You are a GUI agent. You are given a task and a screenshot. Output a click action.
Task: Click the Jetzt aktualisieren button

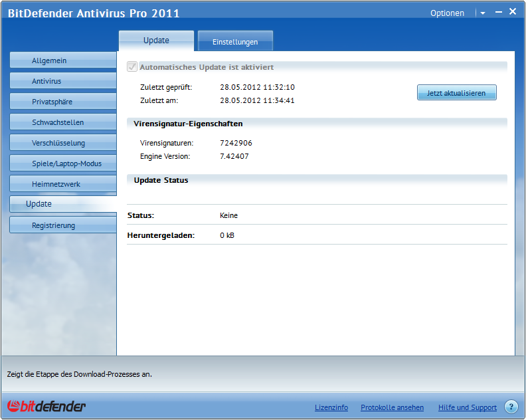pyautogui.click(x=456, y=92)
